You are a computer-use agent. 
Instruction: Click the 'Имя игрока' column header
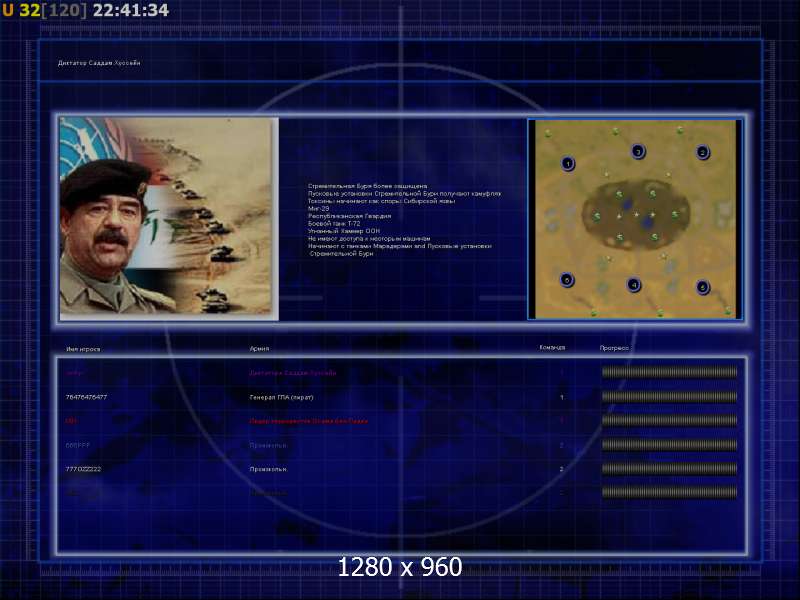83,349
